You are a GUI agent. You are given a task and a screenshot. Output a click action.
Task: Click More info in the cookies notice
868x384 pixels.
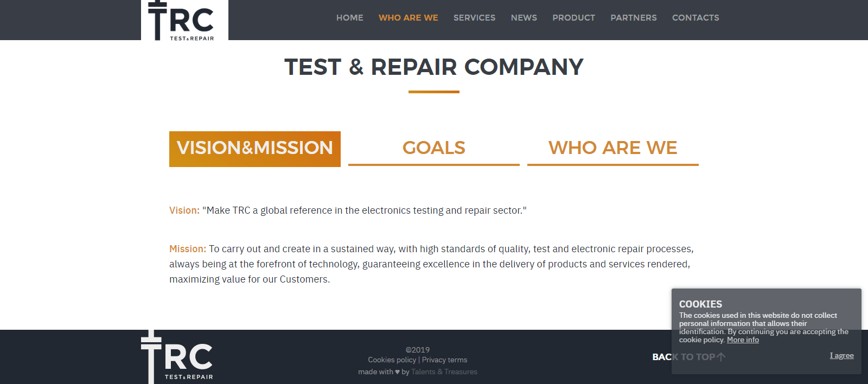tap(743, 340)
